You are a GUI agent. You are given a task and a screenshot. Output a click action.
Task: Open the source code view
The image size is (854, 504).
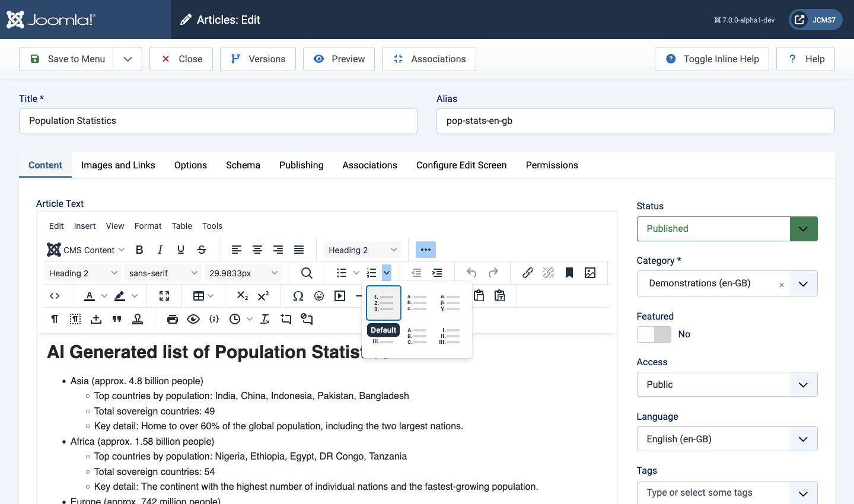(x=55, y=296)
